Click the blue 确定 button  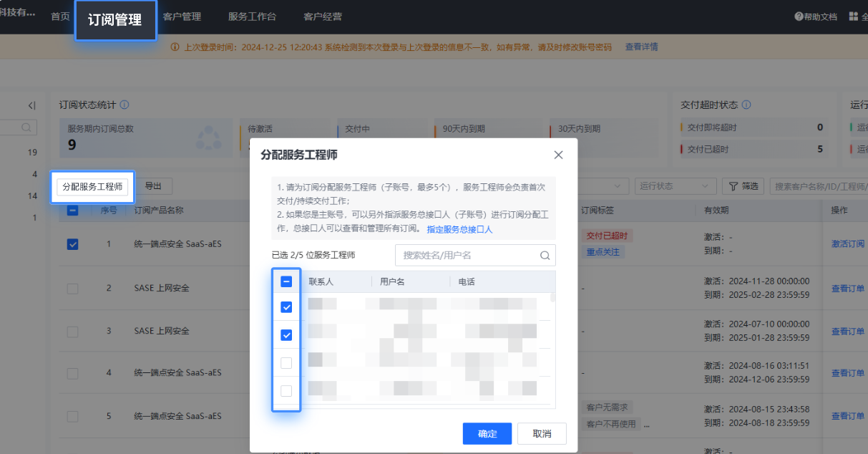click(487, 433)
